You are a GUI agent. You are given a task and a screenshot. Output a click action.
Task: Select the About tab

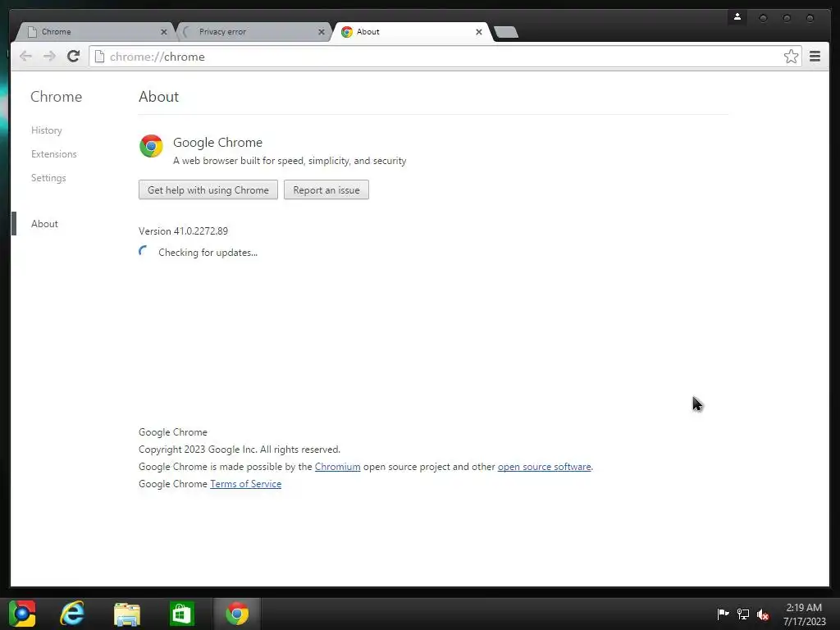click(x=410, y=32)
